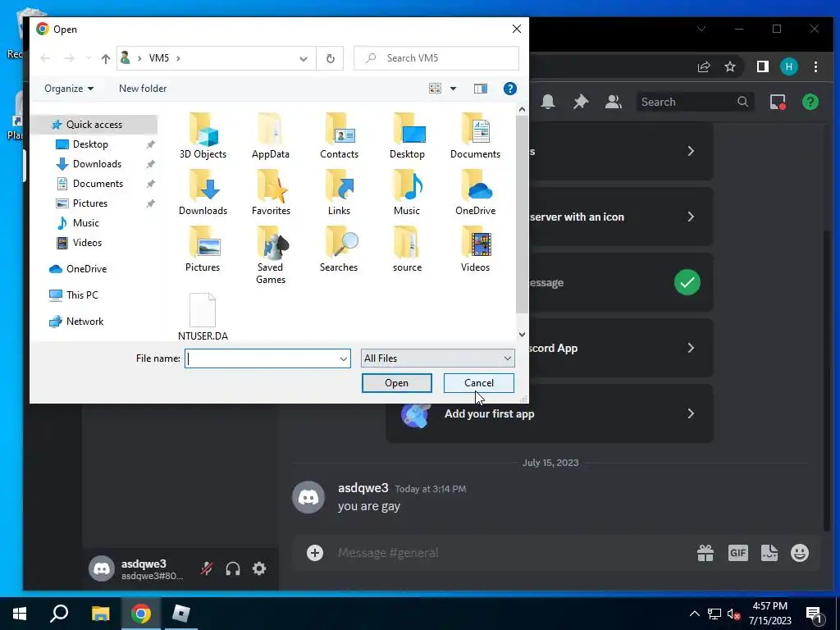Open Discord help question mark
This screenshot has height=630, width=840.
pyautogui.click(x=810, y=102)
